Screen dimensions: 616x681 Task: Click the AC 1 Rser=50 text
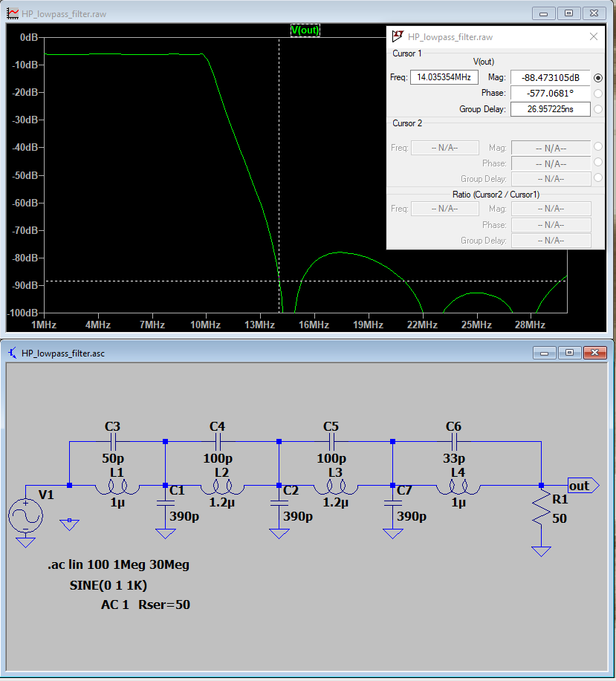click(x=146, y=605)
